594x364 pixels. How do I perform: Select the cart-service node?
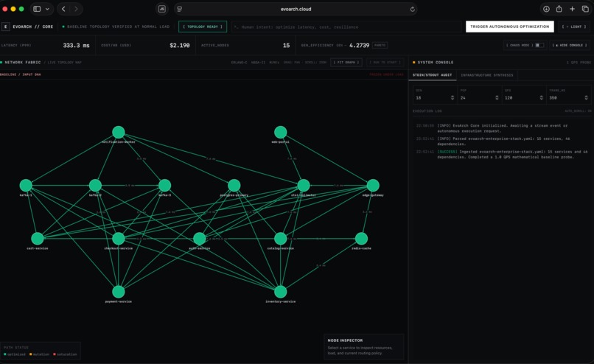click(x=37, y=239)
